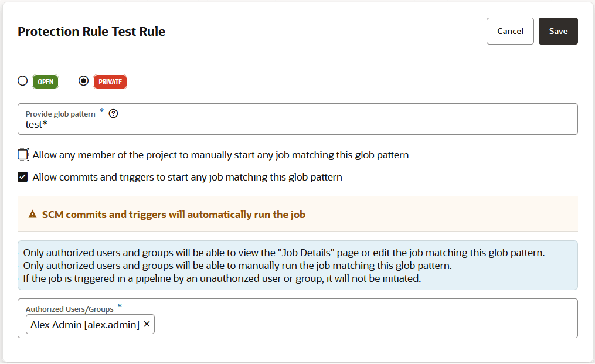Click the Save button
This screenshot has width=595, height=364.
(x=558, y=31)
